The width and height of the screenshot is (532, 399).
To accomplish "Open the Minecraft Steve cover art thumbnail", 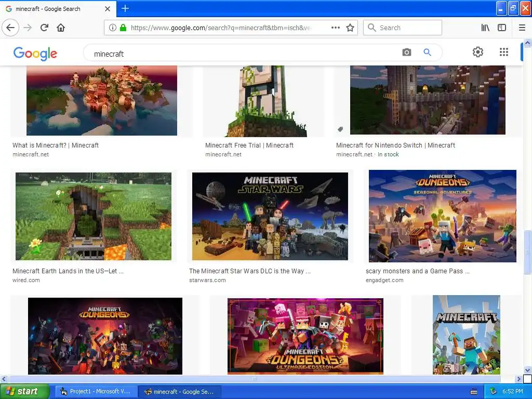I will tap(466, 335).
